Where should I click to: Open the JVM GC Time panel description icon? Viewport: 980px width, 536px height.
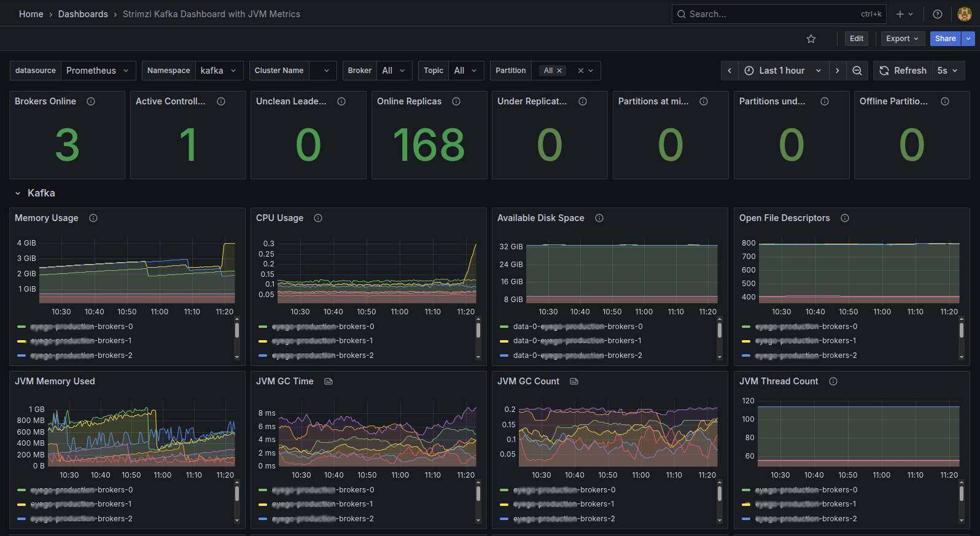329,381
